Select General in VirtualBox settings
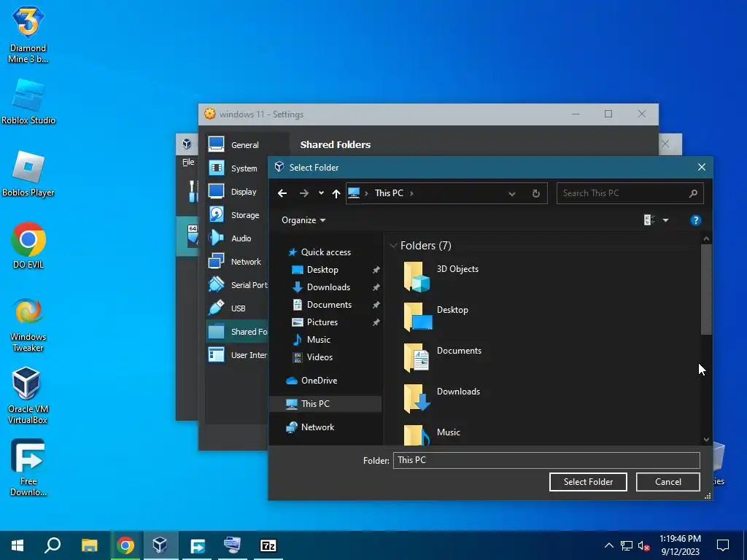This screenshot has width=747, height=560. click(x=237, y=145)
